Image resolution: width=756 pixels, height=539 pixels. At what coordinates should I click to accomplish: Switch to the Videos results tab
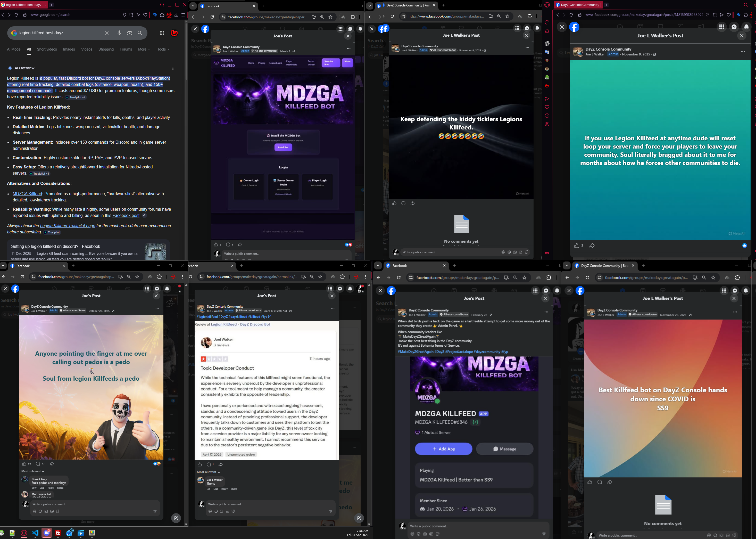pos(87,50)
